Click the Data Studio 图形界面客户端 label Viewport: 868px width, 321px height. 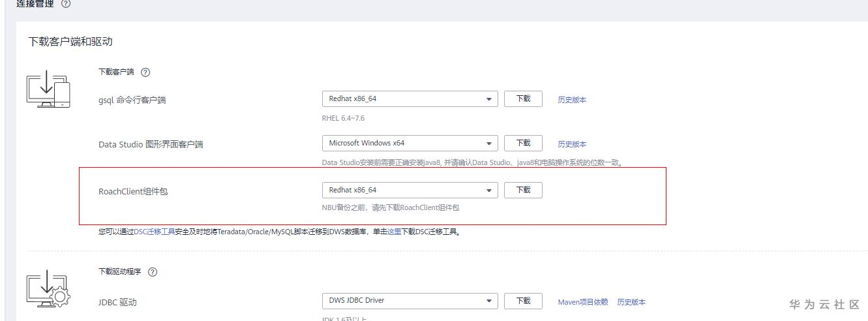pos(151,144)
